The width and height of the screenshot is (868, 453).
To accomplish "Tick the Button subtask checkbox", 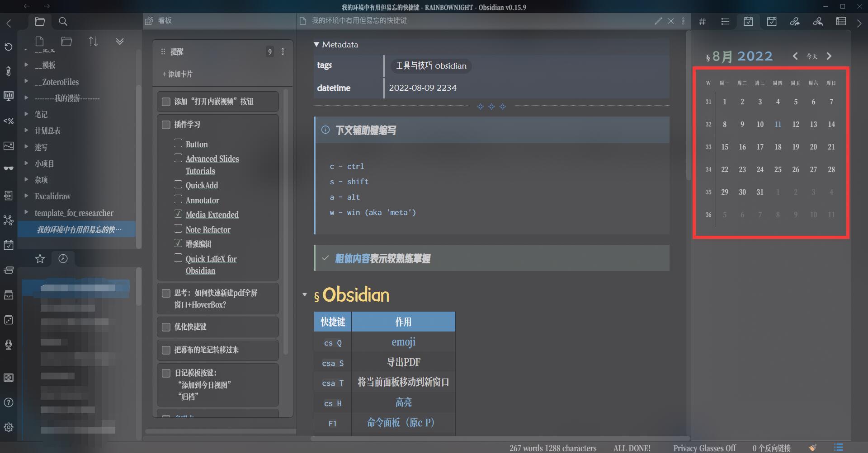I will [178, 143].
